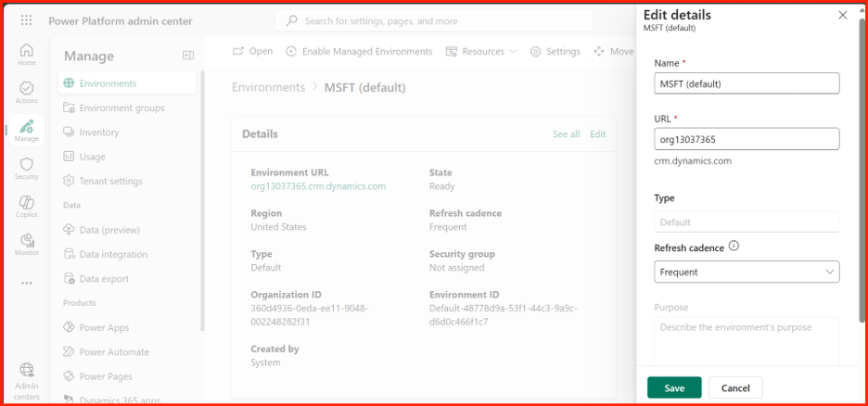
Task: Open the app launcher waffle icon
Action: [x=26, y=21]
